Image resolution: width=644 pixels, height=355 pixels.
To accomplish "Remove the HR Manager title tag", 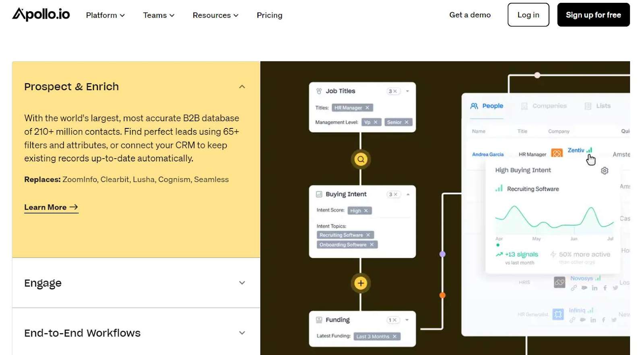I will tap(367, 108).
